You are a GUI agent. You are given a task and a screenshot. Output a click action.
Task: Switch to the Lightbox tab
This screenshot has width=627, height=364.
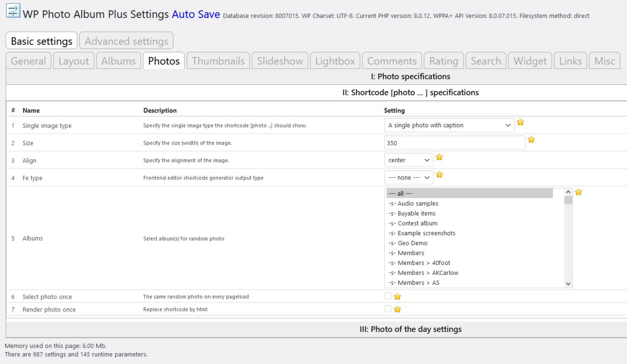335,60
